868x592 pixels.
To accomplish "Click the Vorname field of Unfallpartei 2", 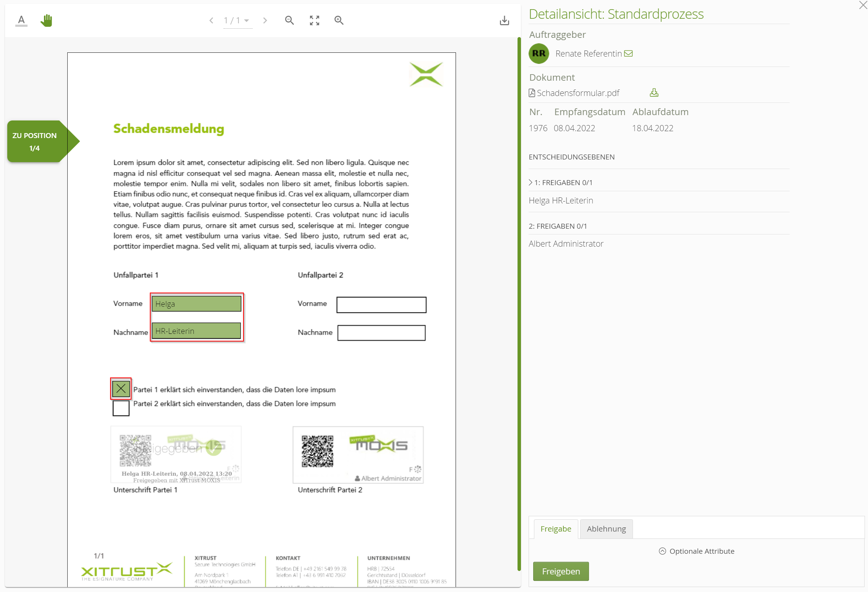I will click(381, 304).
